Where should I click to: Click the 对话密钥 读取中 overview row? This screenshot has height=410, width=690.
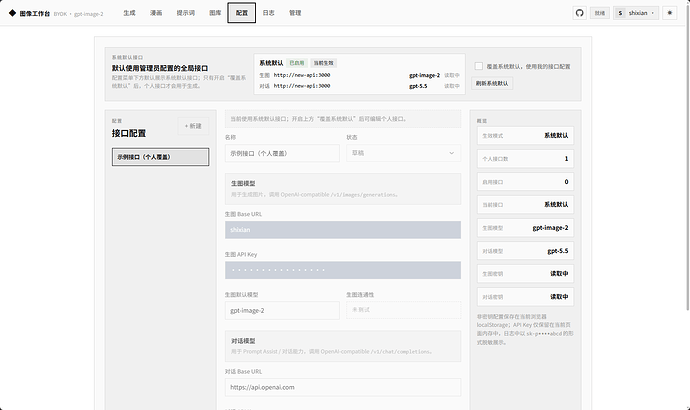click(525, 297)
